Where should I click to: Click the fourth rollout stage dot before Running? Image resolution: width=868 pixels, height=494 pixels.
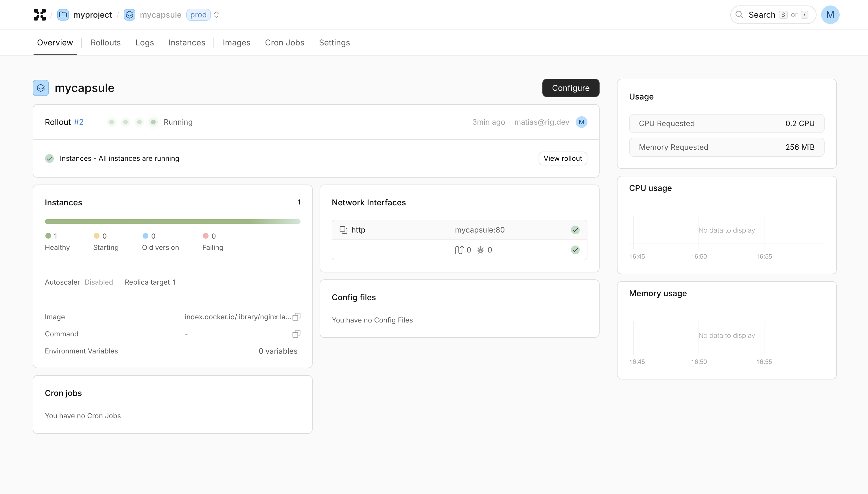tap(153, 122)
